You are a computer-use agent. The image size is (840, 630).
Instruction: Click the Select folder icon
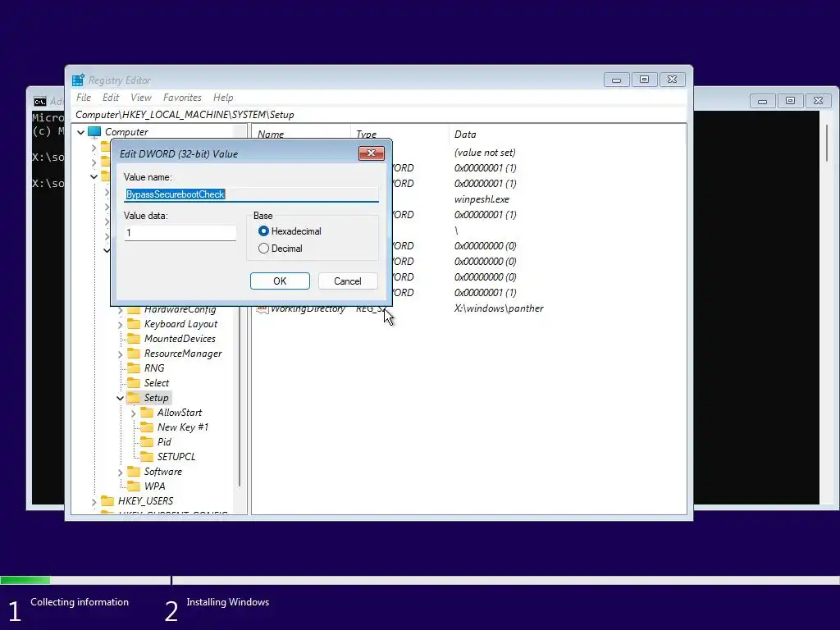134,383
